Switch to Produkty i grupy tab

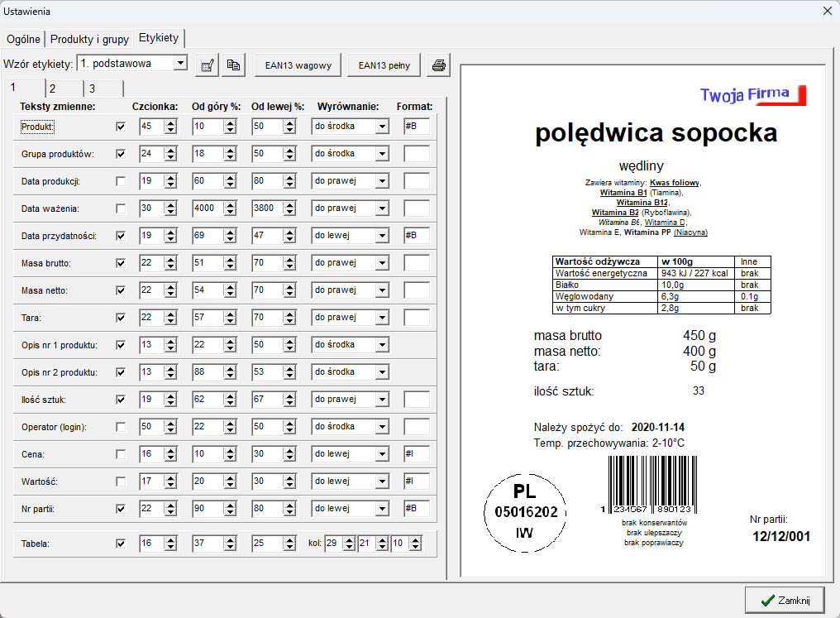coord(89,39)
